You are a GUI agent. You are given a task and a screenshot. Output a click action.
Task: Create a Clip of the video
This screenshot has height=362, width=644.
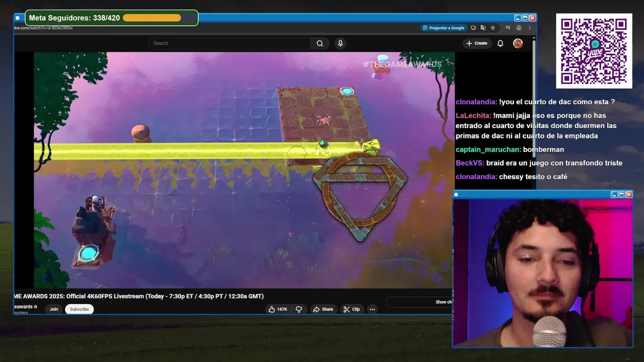tap(352, 309)
